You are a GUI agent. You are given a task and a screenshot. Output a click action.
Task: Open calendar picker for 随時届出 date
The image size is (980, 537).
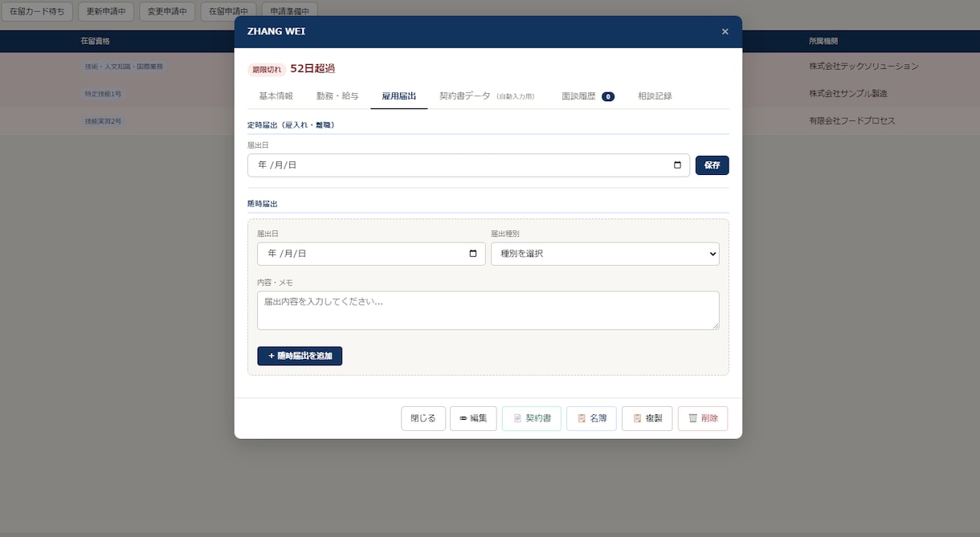(472, 254)
